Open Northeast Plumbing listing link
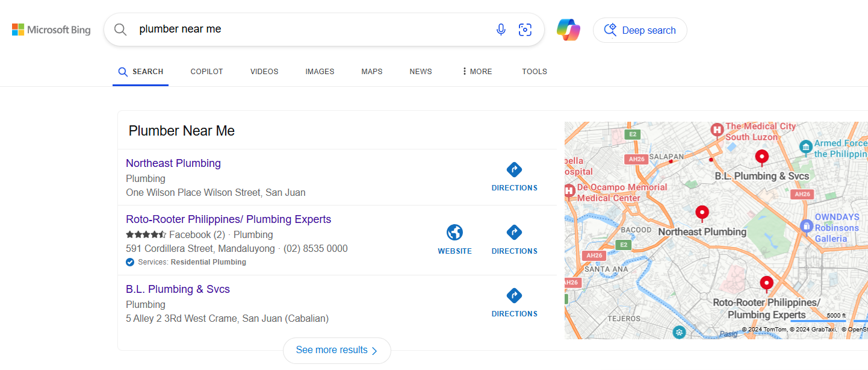Image resolution: width=868 pixels, height=370 pixels. [x=173, y=163]
